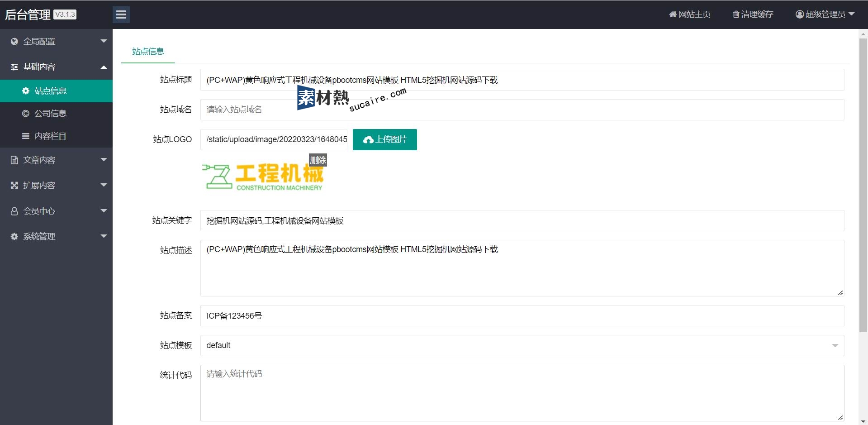Viewport: 868px width, 425px height.
Task: Click the 上传图片 button
Action: pyautogui.click(x=384, y=139)
